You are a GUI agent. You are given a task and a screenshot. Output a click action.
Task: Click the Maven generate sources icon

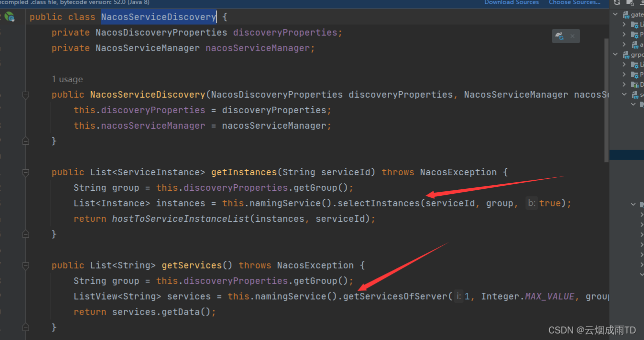click(x=630, y=3)
